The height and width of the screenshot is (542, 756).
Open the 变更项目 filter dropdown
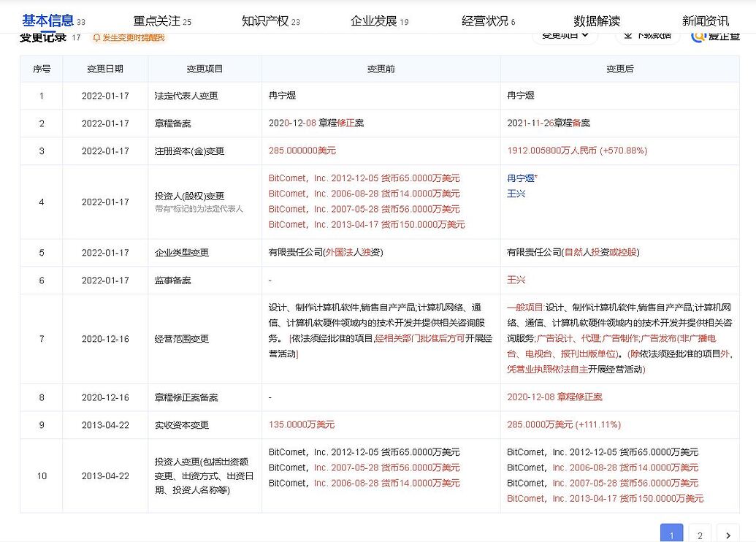pyautogui.click(x=565, y=35)
